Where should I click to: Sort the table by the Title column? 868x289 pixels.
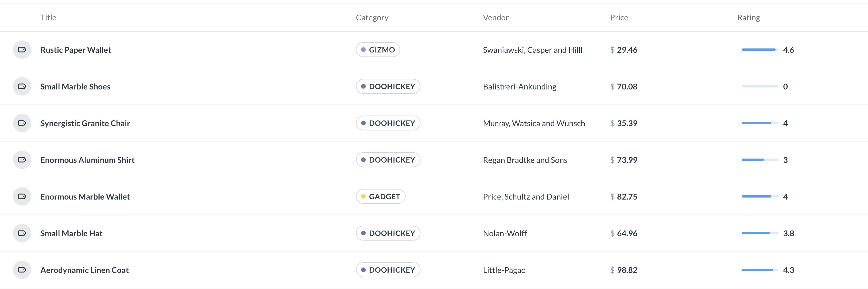click(x=48, y=17)
